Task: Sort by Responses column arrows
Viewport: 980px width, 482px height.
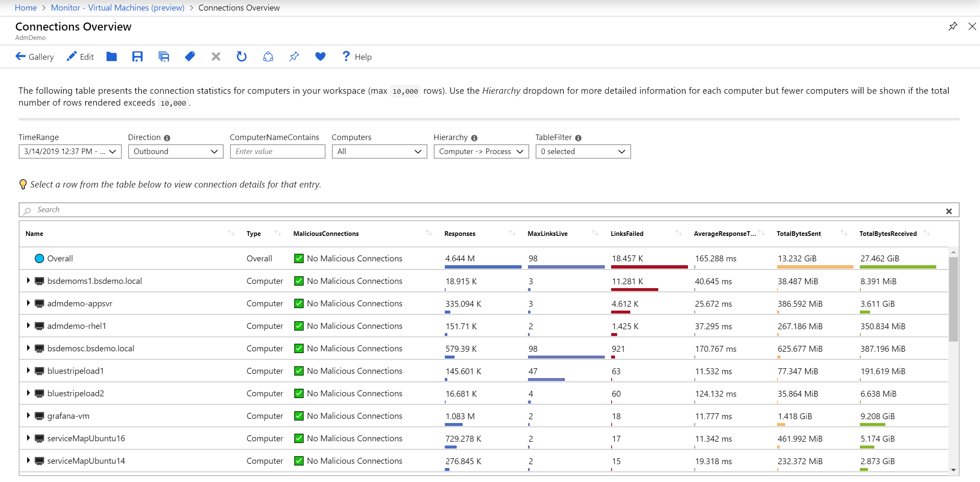Action: 512,233
